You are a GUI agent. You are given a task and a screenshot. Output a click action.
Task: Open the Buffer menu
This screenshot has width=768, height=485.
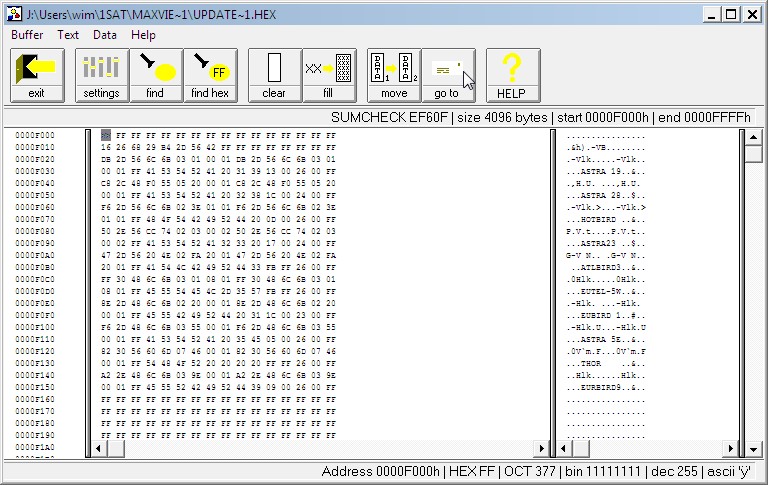(x=27, y=35)
